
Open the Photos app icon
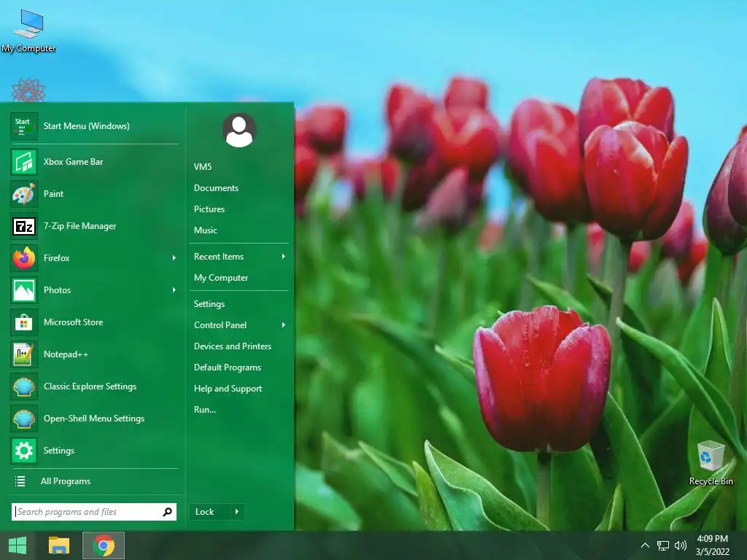(x=23, y=290)
